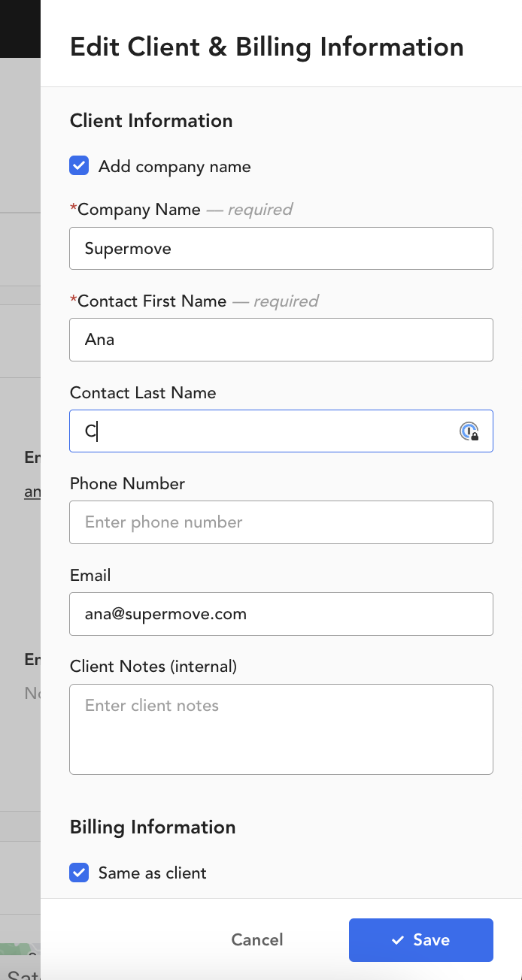Click the Phone Number label
The width and height of the screenshot is (522, 980).
pyautogui.click(x=127, y=484)
